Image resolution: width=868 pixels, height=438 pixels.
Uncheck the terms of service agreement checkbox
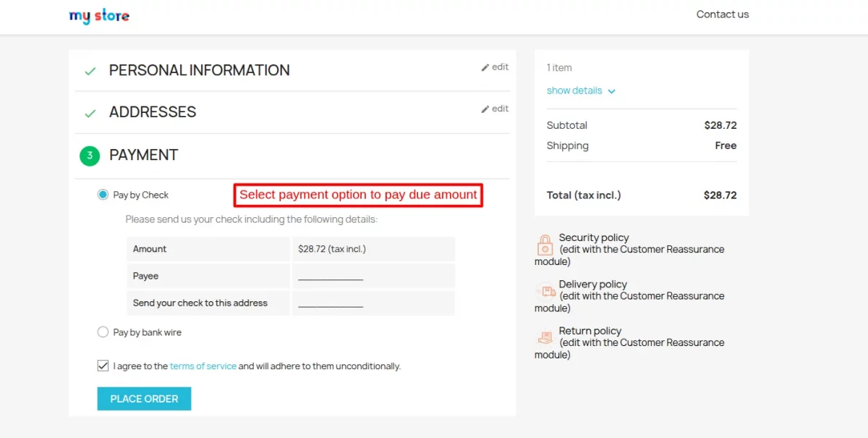(x=103, y=366)
